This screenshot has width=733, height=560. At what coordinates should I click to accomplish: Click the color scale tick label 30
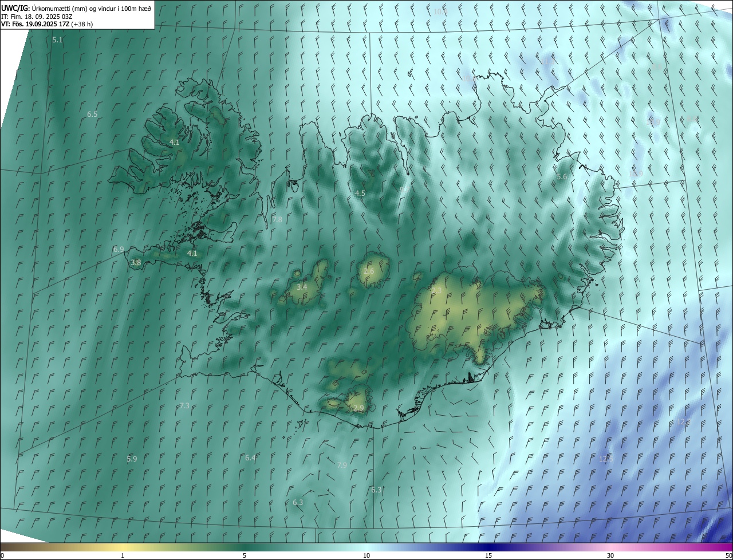(610, 555)
